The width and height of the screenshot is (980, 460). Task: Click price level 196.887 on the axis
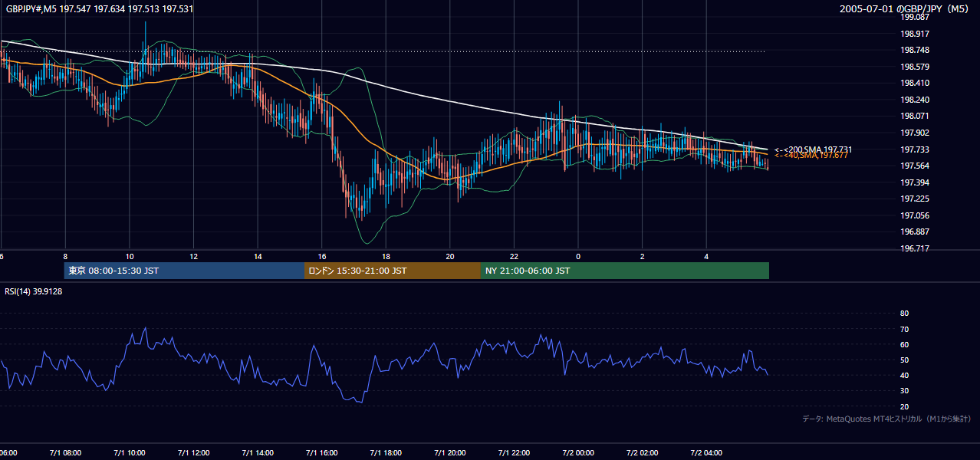pyautogui.click(x=915, y=232)
